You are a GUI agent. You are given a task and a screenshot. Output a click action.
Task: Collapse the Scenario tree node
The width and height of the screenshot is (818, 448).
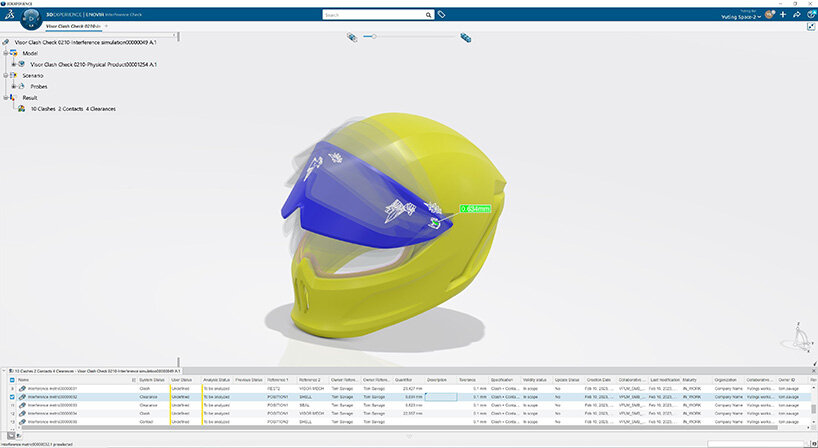coord(5,75)
